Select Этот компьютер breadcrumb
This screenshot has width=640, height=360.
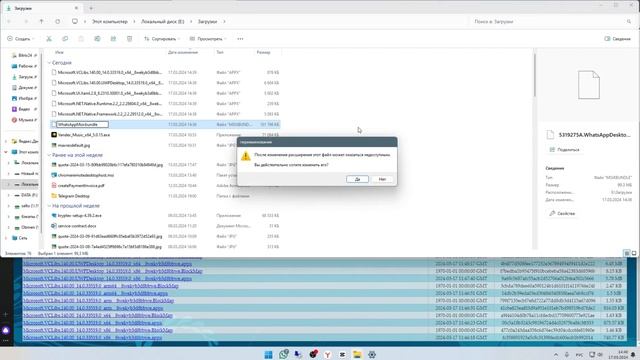pos(110,21)
